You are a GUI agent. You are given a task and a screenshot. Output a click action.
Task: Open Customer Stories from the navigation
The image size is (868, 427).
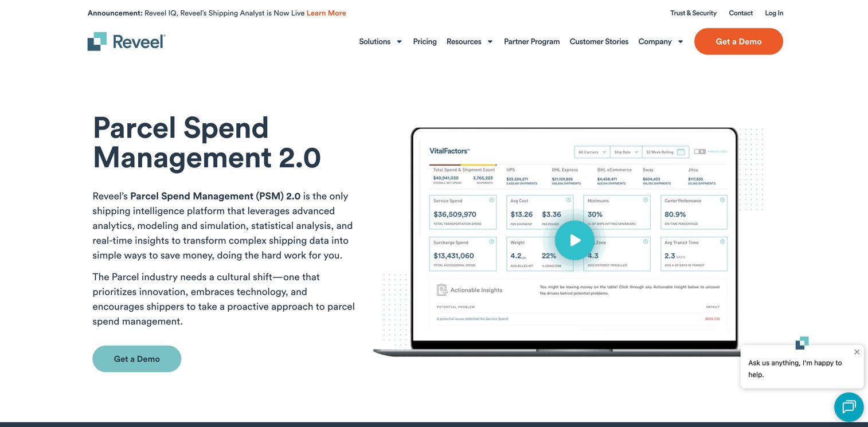point(599,41)
